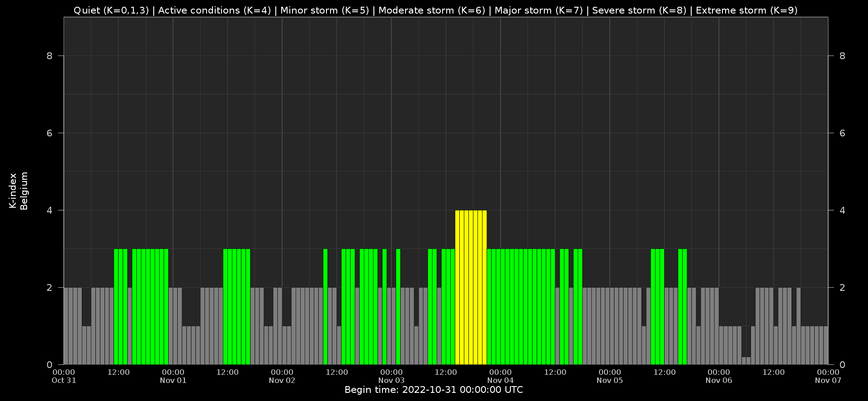
Task: Select the 'Nov 06' date tick label
Action: [x=719, y=380]
